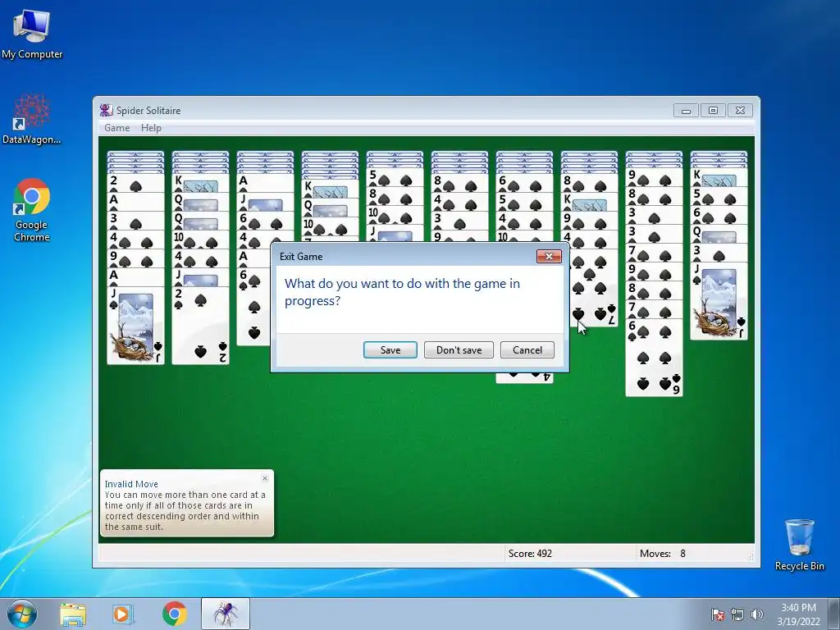The image size is (840, 630).
Task: Launch Windows Media Player from the taskbar
Action: tap(123, 614)
